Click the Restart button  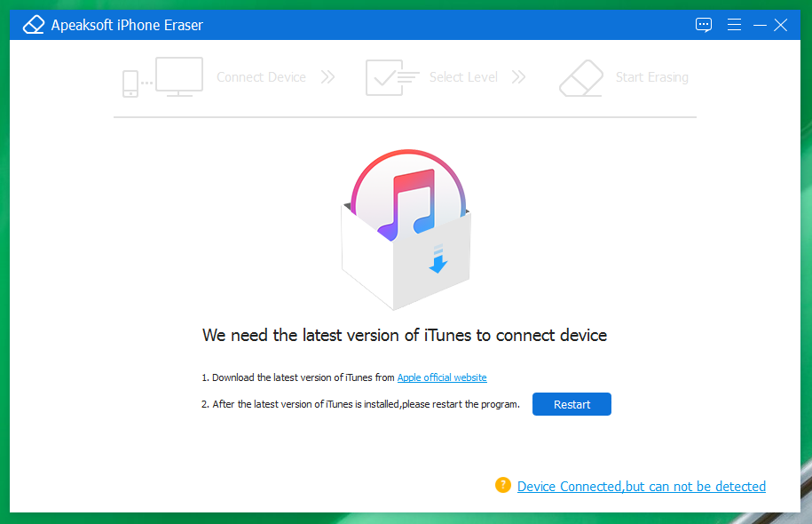click(572, 404)
